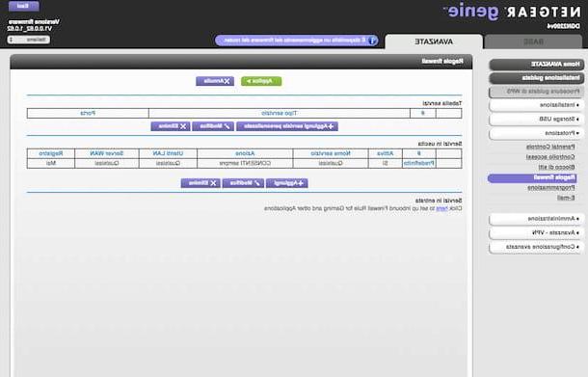Switch to the BASE tab
Image resolution: width=588 pixels, height=377 pixels.
(533, 41)
